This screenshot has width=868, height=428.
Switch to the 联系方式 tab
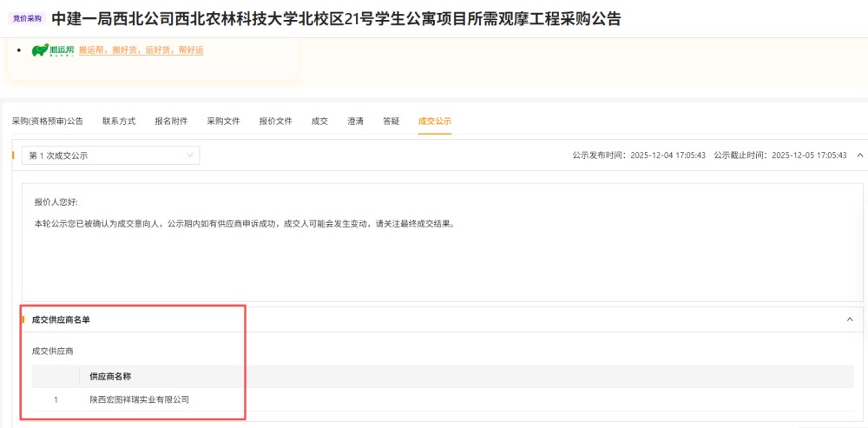(119, 122)
